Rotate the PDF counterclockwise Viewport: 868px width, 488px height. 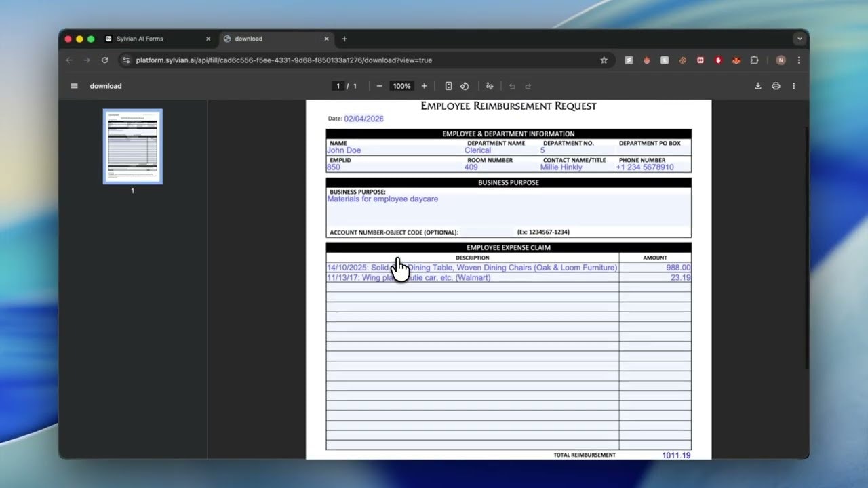click(465, 86)
